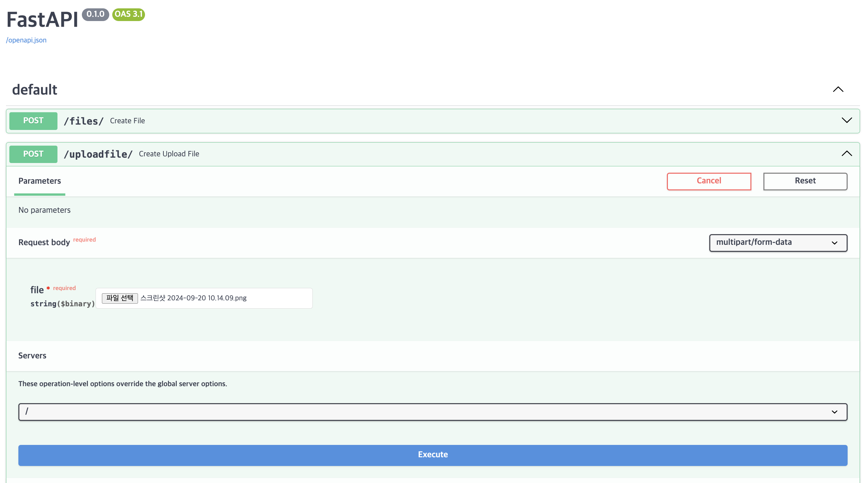Viewport: 868px width, 483px height.
Task: Collapse the /uploadfile/ endpoint chevron
Action: tap(846, 154)
